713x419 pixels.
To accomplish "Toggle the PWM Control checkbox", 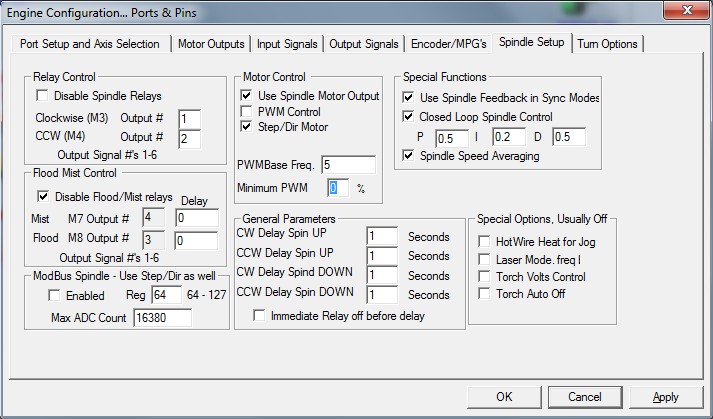I will point(248,112).
